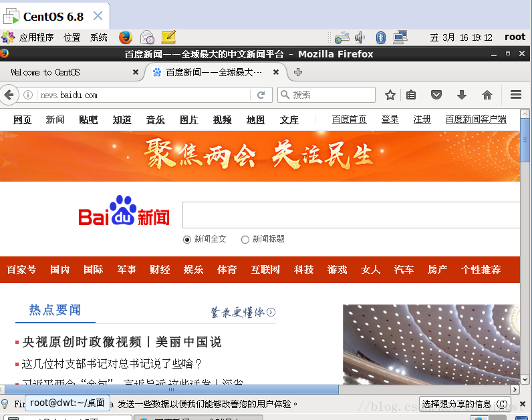
Task: Open the Firefox hamburger menu
Action: pyautogui.click(x=516, y=95)
